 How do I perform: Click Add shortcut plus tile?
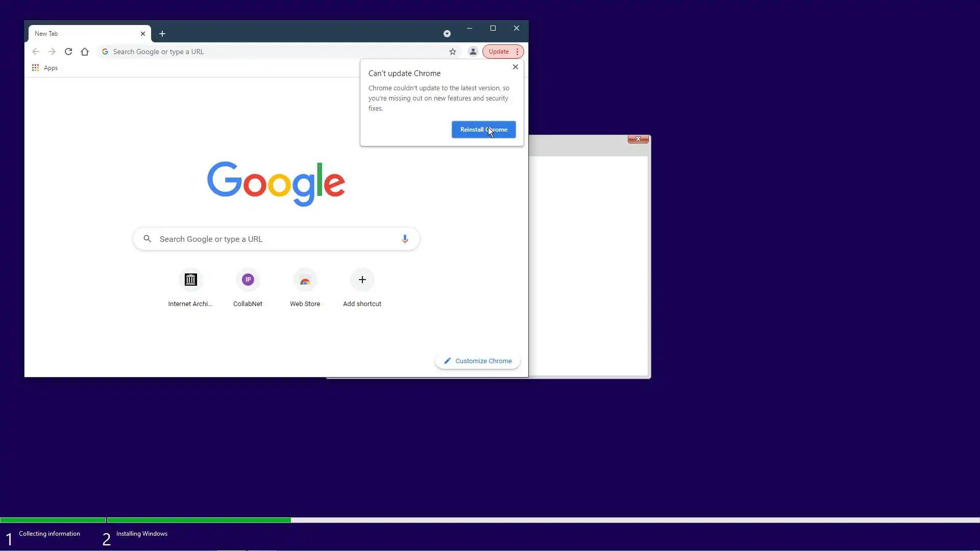pyautogui.click(x=362, y=280)
